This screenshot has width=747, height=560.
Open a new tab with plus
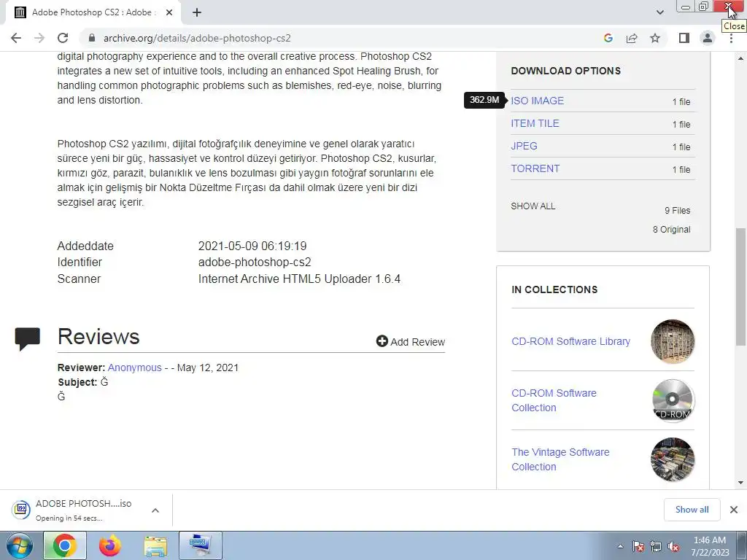pos(197,12)
